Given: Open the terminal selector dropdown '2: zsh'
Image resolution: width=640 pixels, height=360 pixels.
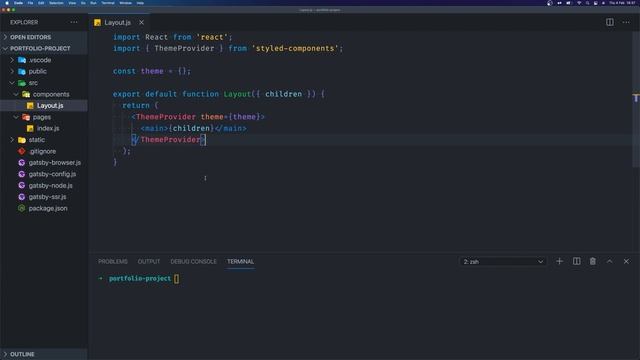Looking at the screenshot, I should [503, 262].
